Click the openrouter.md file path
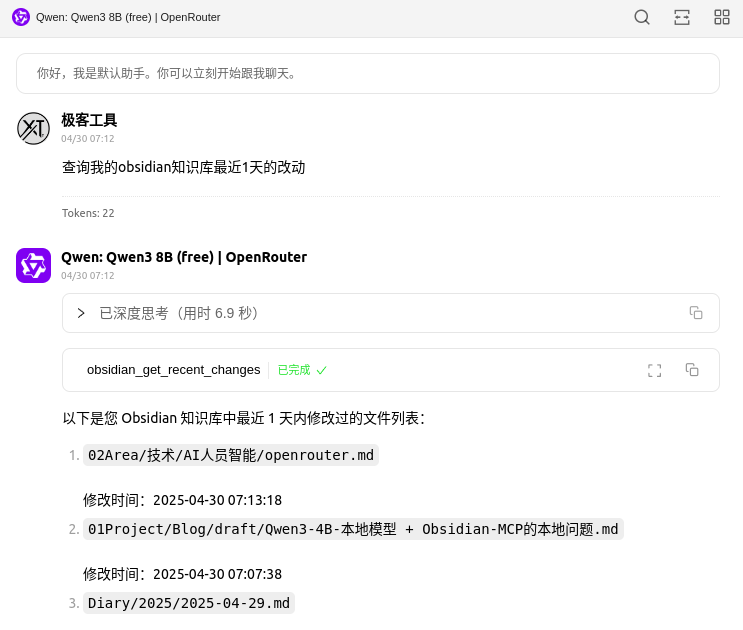The height and width of the screenshot is (630, 743). (231, 455)
